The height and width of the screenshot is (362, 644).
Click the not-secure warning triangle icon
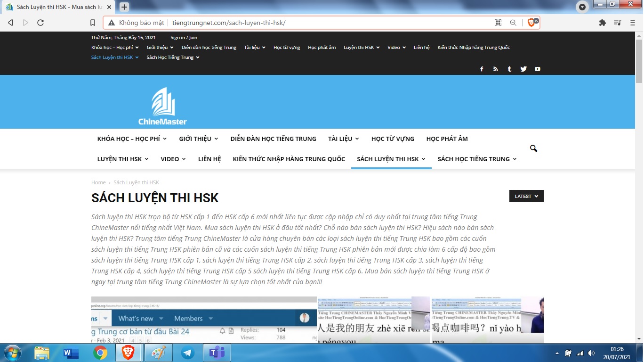111,23
